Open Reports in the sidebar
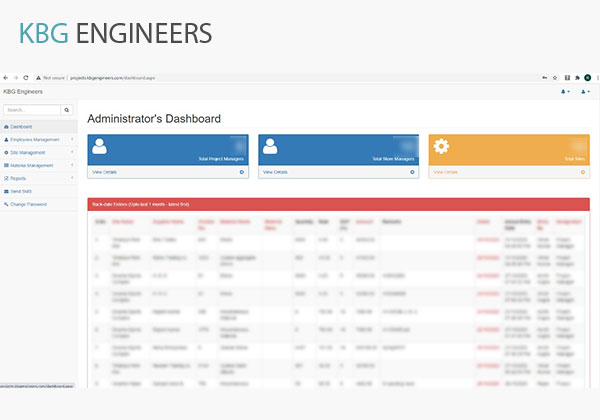The image size is (600, 420). click(x=39, y=178)
